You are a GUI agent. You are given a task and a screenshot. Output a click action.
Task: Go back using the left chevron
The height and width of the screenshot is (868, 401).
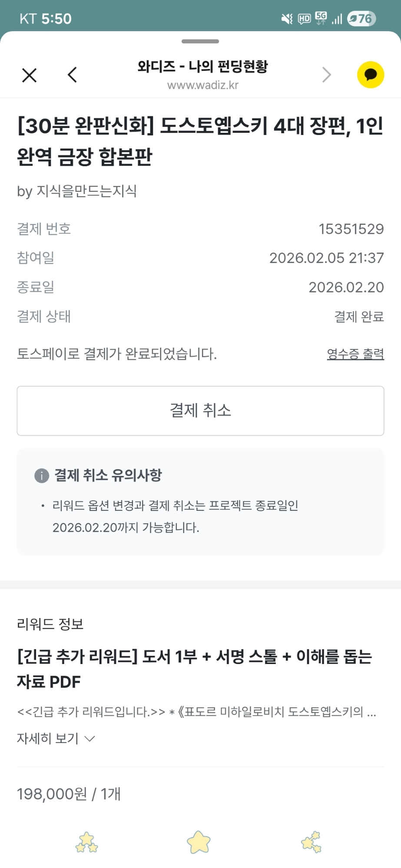point(73,75)
